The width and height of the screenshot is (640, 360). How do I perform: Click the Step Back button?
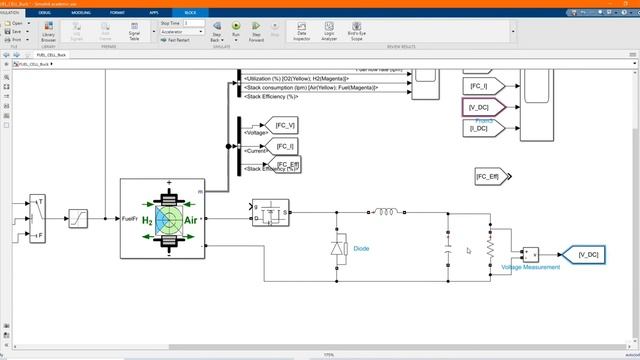click(x=217, y=32)
